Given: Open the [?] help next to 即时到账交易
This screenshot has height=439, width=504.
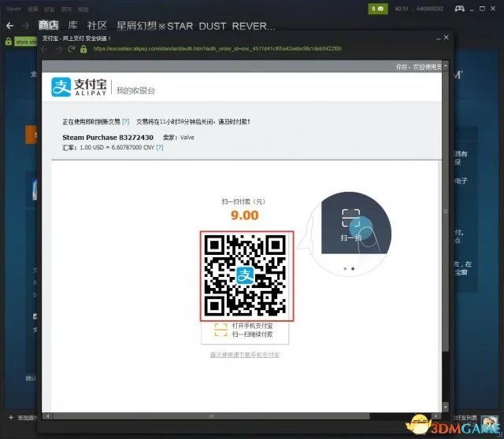Looking at the screenshot, I should click(x=126, y=121).
